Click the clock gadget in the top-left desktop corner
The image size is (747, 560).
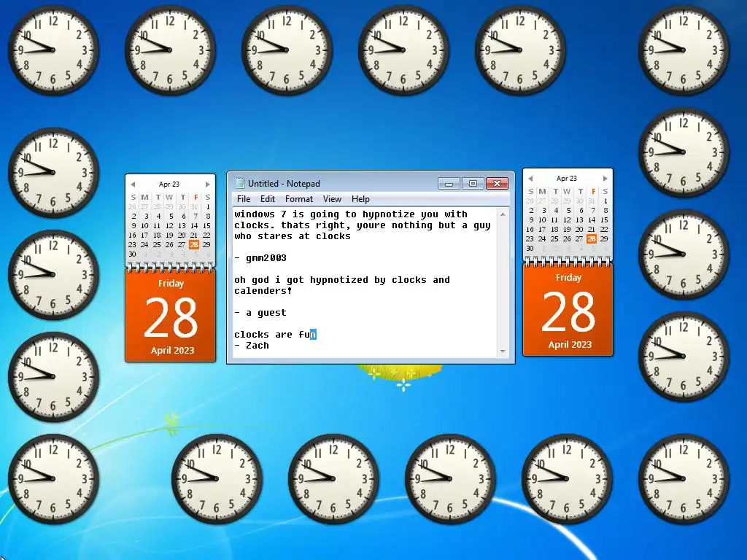click(53, 50)
